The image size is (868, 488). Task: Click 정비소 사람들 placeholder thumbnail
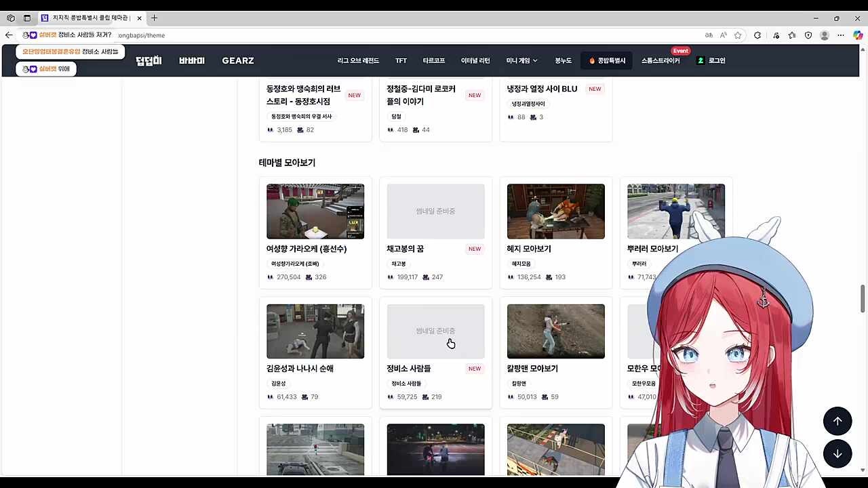[x=435, y=331]
